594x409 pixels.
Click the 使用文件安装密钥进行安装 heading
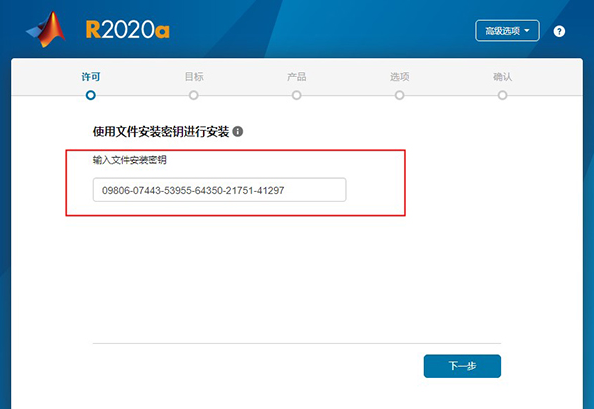(161, 131)
